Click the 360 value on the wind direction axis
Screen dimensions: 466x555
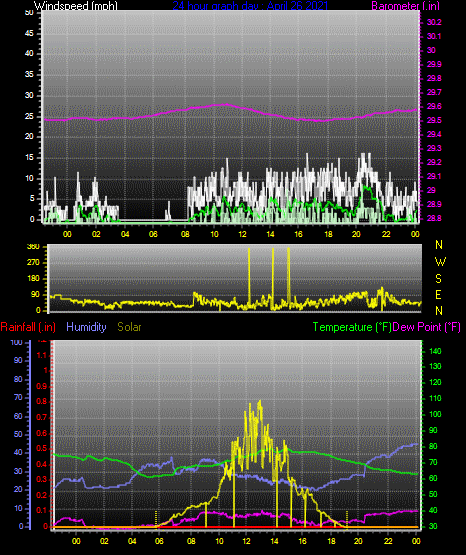click(33, 247)
